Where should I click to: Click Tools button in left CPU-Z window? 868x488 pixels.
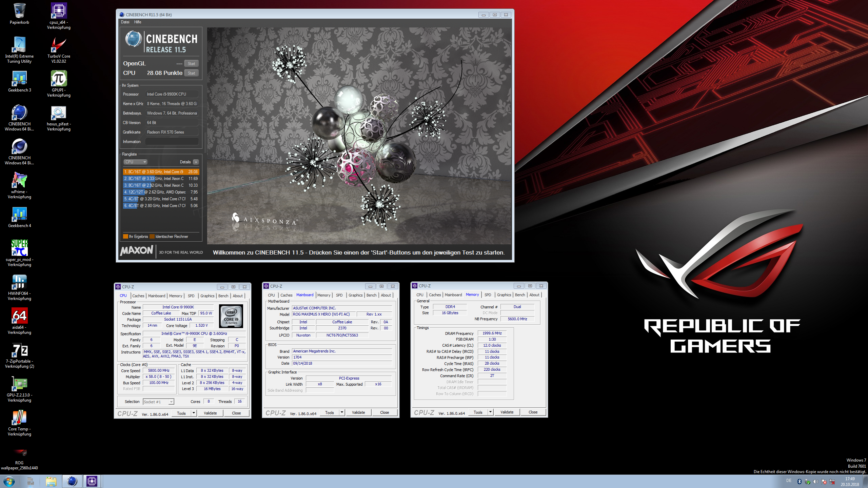coord(181,413)
